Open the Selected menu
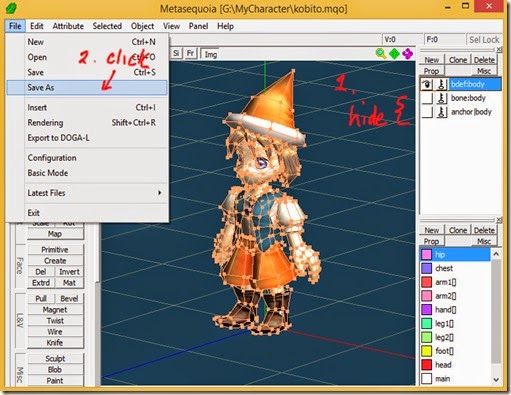The width and height of the screenshot is (511, 395). tap(107, 26)
